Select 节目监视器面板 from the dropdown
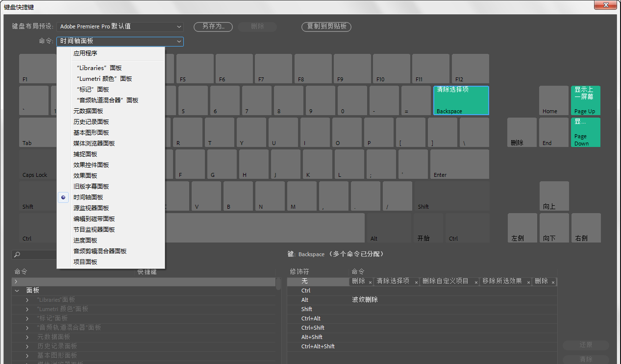This screenshot has width=621, height=364. click(111, 229)
